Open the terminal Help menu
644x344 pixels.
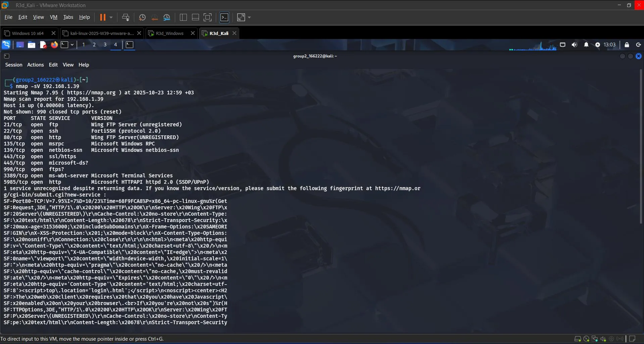point(84,65)
